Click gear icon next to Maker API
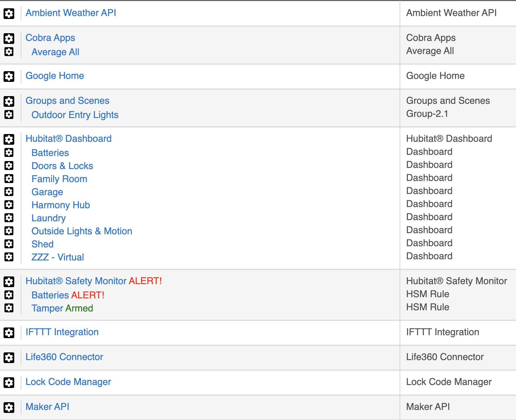Screen dimensions: 516x420 point(9,407)
